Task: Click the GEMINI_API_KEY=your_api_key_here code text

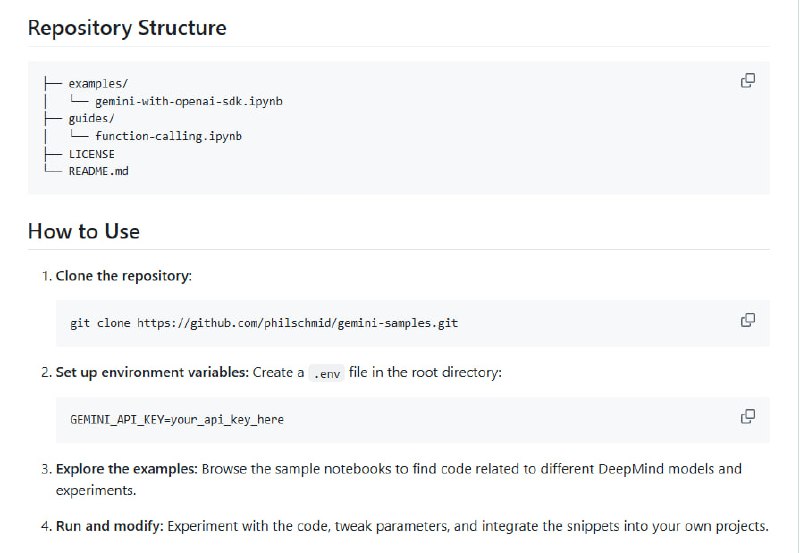Action: [177, 420]
